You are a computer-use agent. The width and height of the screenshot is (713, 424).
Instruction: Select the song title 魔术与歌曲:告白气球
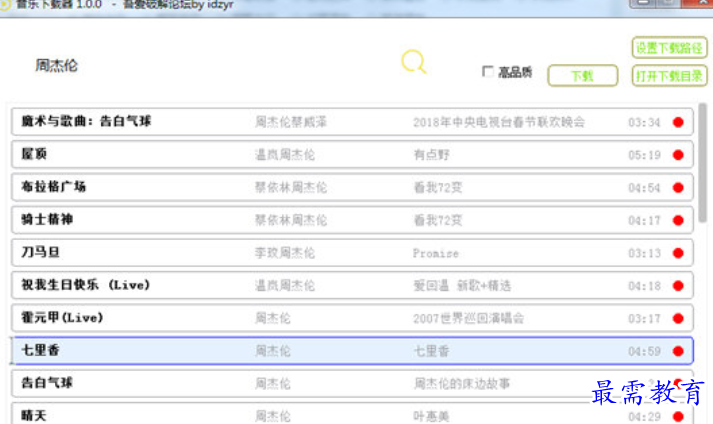click(86, 121)
